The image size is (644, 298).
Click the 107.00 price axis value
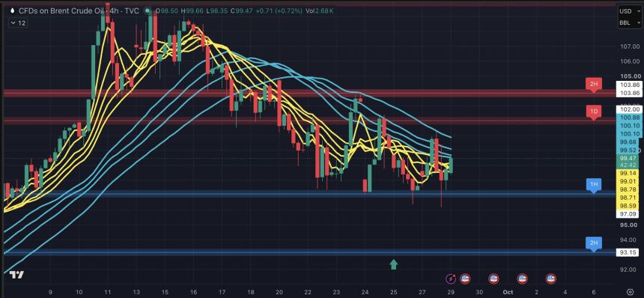[630, 46]
